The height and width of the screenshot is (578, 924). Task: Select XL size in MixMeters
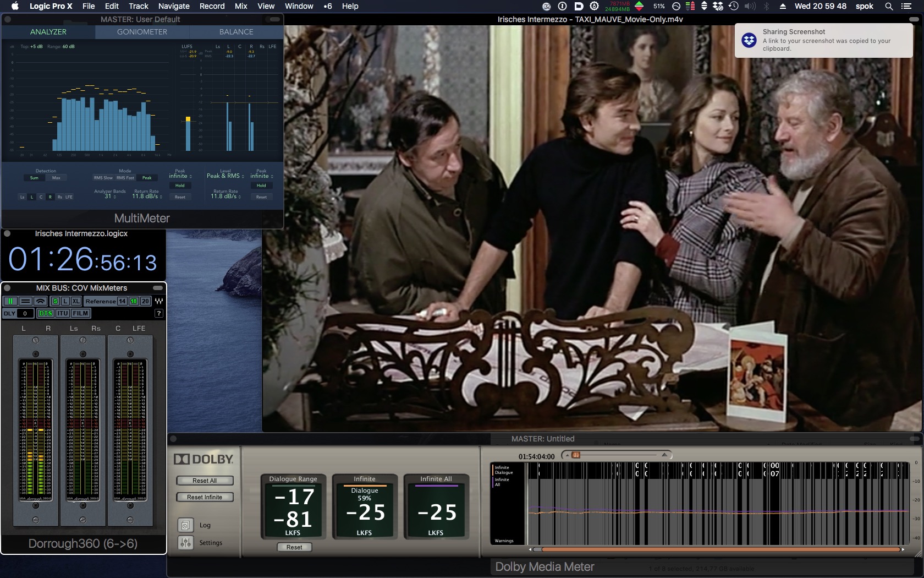coord(76,301)
